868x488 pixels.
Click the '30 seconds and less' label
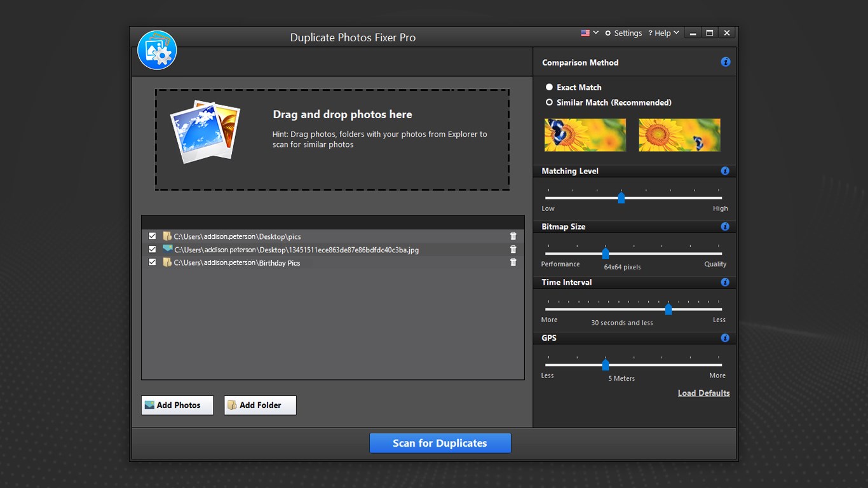(x=622, y=323)
